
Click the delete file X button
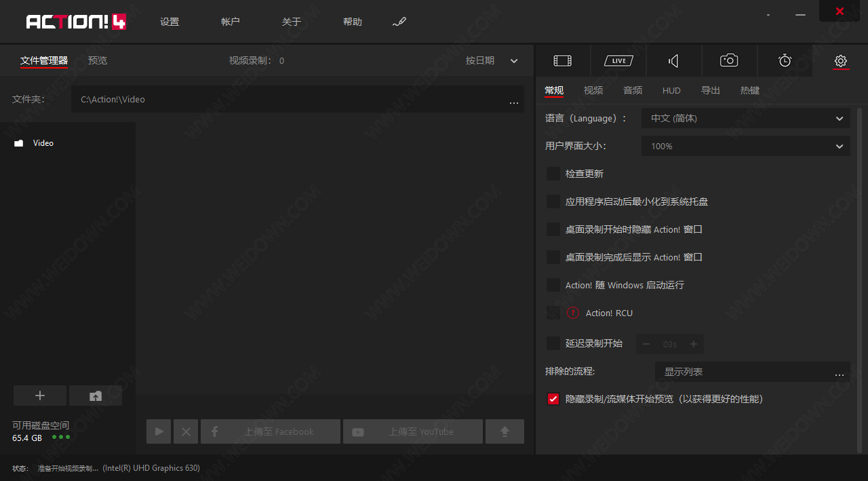pos(186,431)
